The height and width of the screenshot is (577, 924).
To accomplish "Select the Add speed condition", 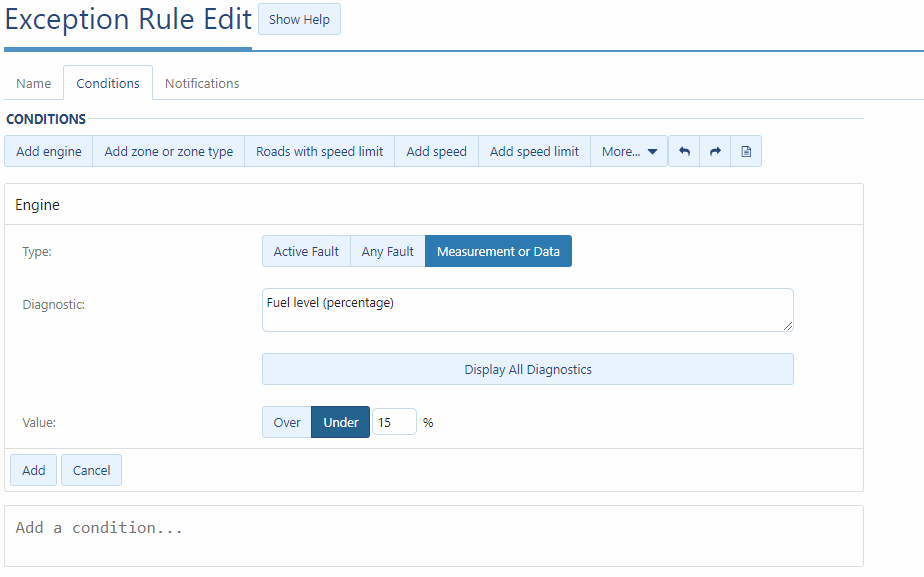I will click(x=436, y=151).
